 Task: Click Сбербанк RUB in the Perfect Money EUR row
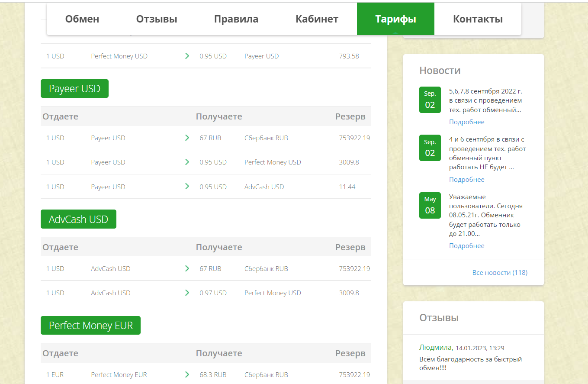click(266, 374)
